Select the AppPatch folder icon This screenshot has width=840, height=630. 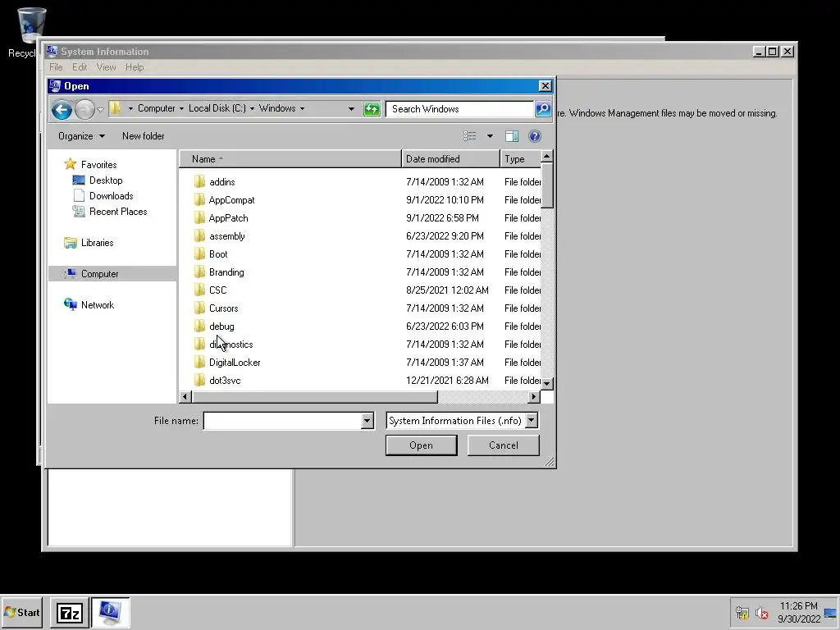point(199,218)
